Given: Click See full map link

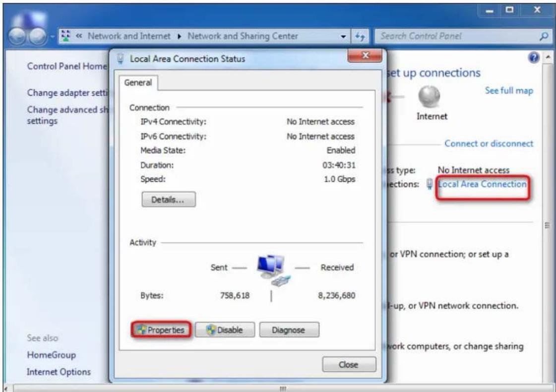Looking at the screenshot, I should [x=509, y=90].
